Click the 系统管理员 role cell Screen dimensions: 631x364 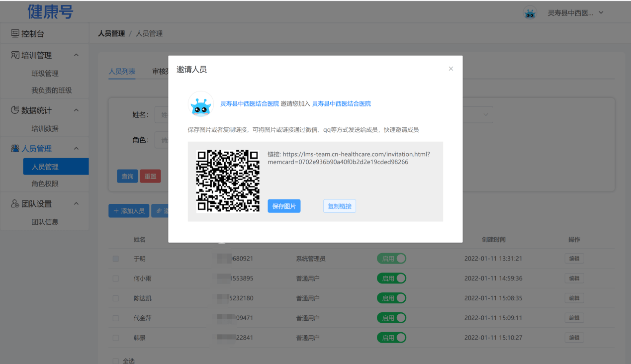pyautogui.click(x=311, y=259)
